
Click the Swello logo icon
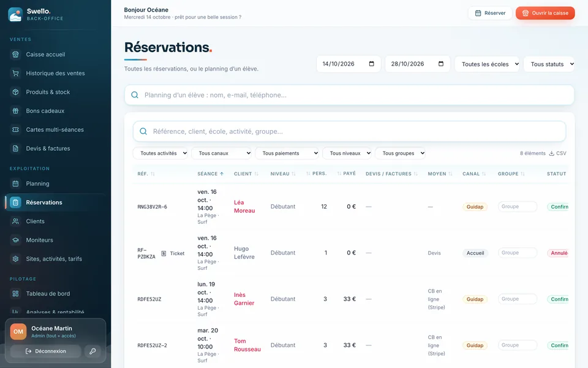tap(15, 14)
